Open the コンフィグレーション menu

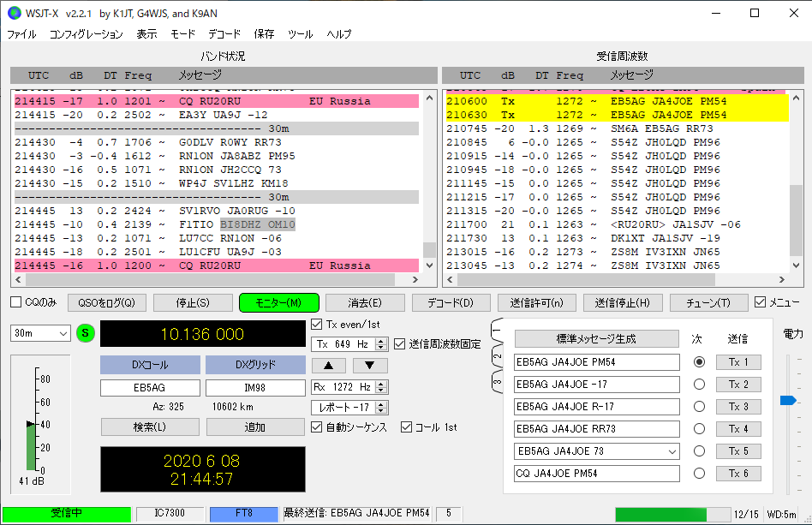coord(87,34)
